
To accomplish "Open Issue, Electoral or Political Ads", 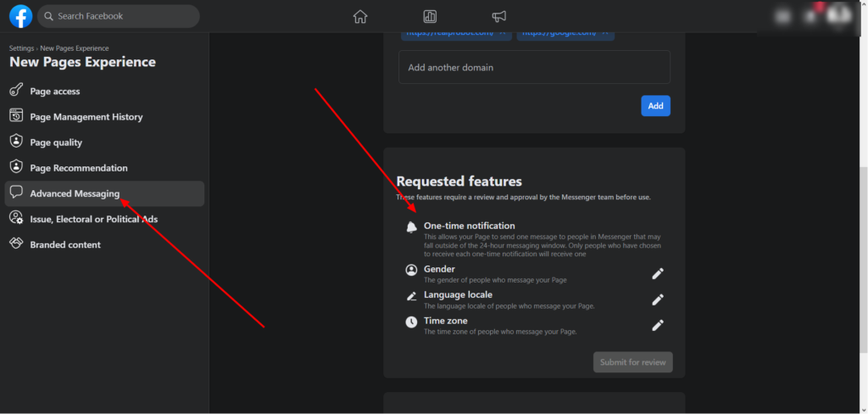I will coord(104,219).
